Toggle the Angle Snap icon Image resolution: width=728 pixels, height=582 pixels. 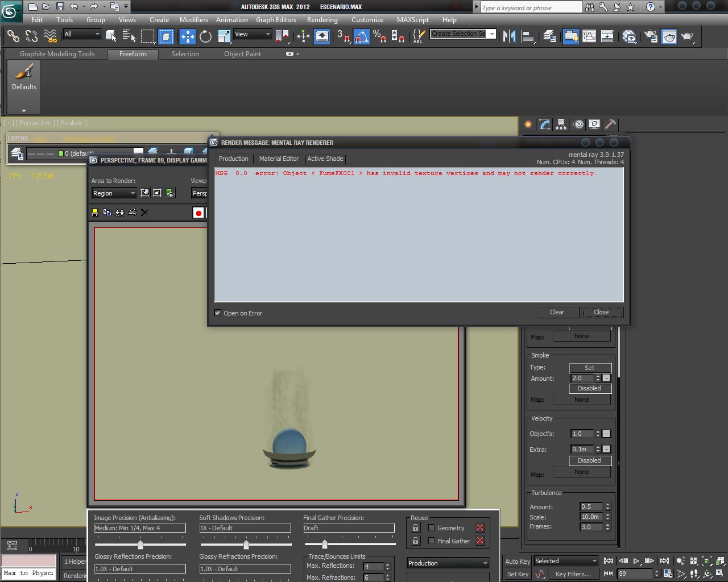pyautogui.click(x=362, y=36)
